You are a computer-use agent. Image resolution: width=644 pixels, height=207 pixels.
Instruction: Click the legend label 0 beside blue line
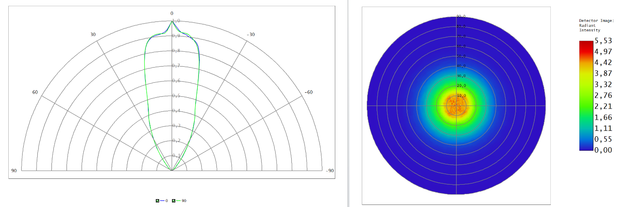(x=167, y=201)
